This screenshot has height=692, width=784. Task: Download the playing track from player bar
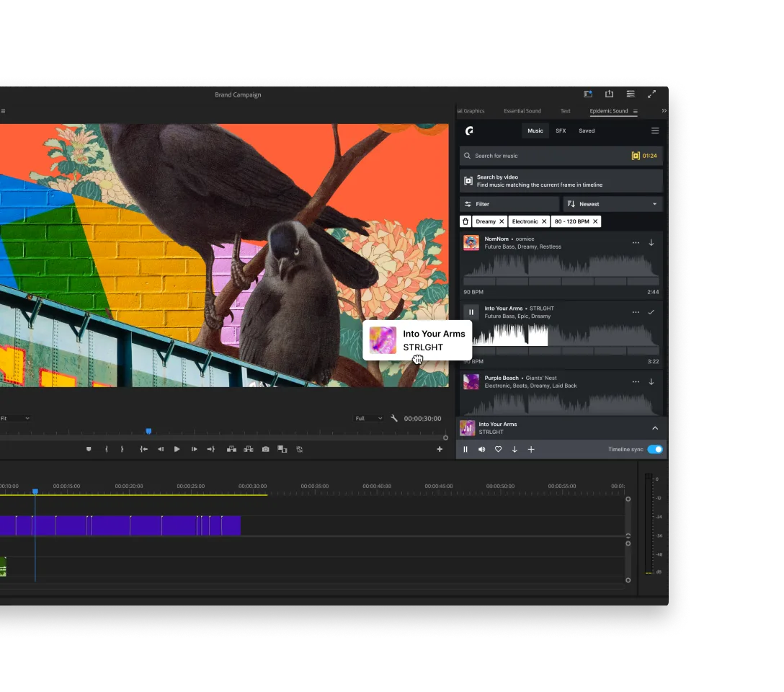coord(514,450)
